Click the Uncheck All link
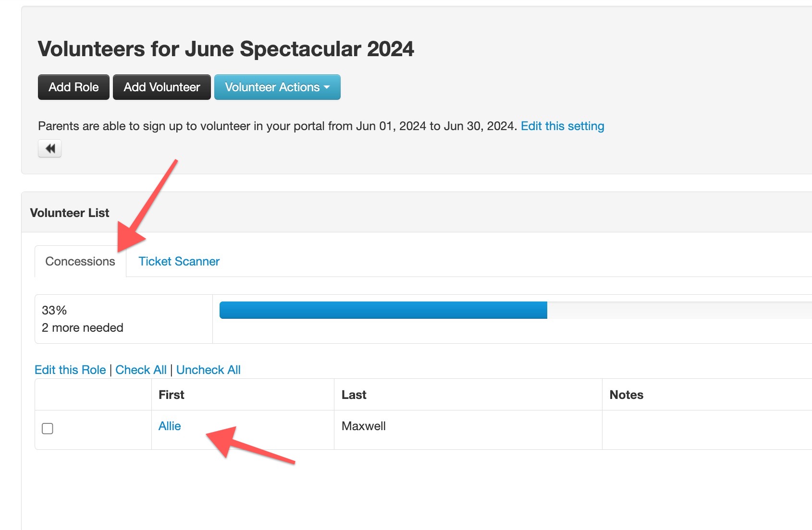The height and width of the screenshot is (530, 812). pos(208,370)
